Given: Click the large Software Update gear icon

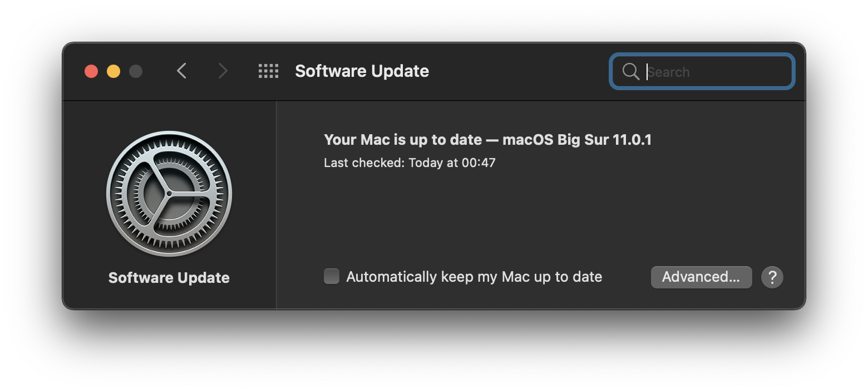Looking at the screenshot, I should point(169,193).
